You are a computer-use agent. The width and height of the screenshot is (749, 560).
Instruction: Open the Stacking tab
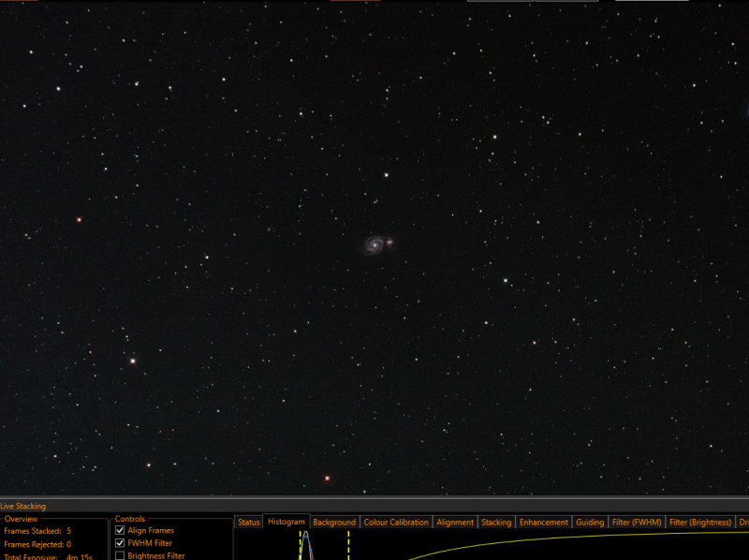click(x=496, y=523)
